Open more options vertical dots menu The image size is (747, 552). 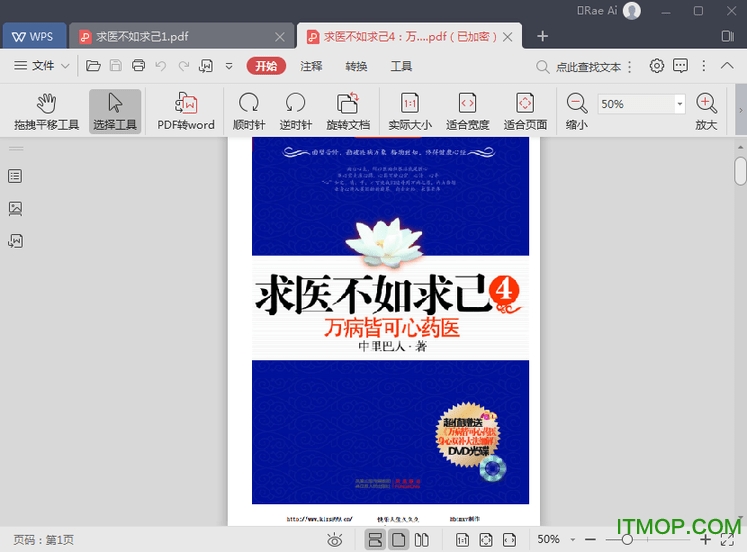pos(704,66)
